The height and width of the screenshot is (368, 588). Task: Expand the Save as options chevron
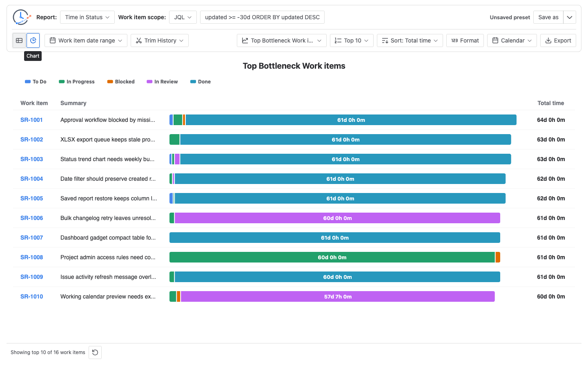tap(570, 17)
